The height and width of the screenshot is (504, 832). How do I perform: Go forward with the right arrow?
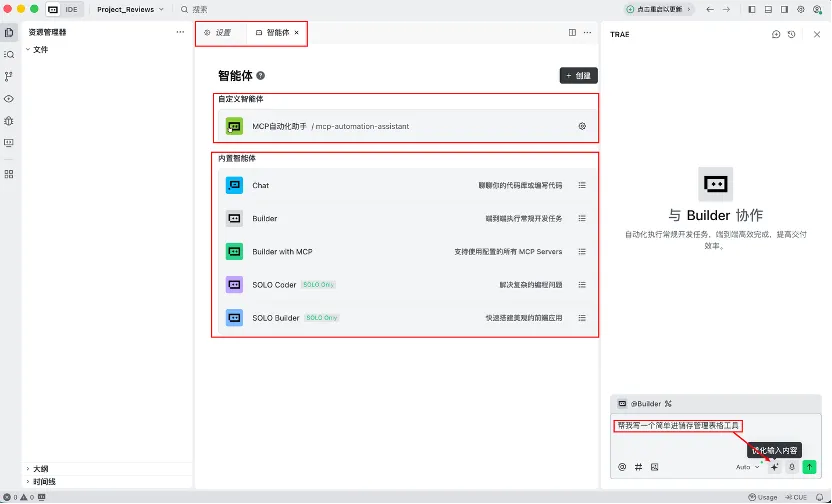click(x=726, y=10)
